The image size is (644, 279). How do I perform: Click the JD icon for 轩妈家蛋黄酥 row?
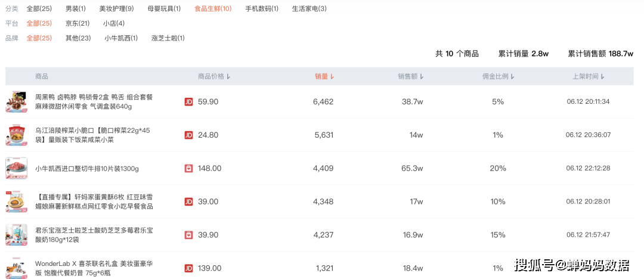click(188, 202)
